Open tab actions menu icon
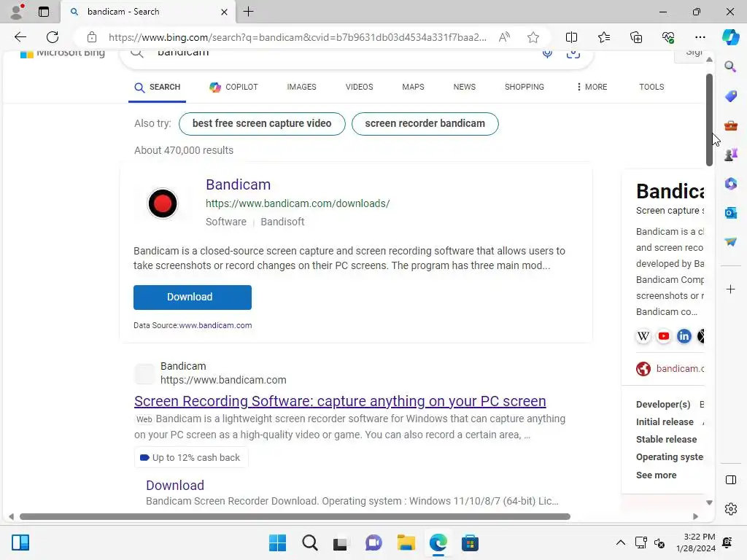747x560 pixels. 43,12
